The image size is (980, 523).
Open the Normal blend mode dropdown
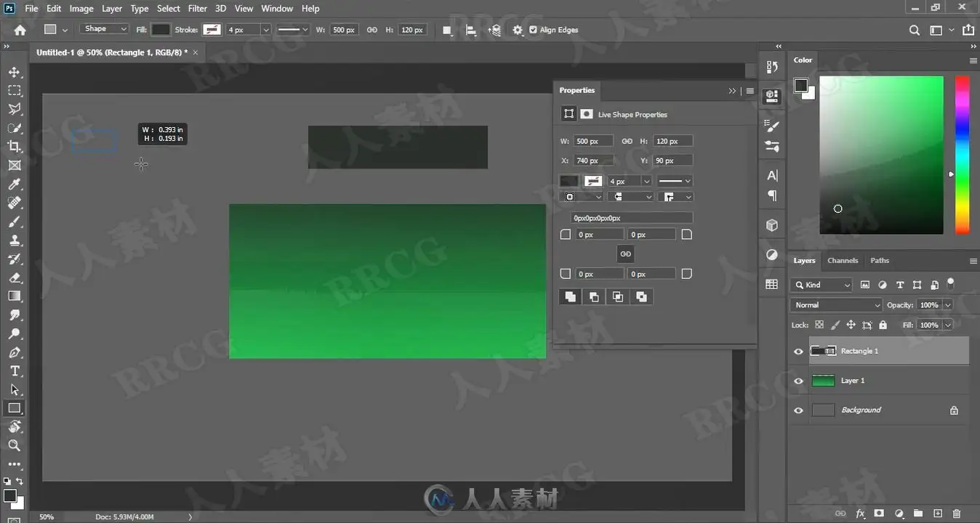tap(836, 305)
